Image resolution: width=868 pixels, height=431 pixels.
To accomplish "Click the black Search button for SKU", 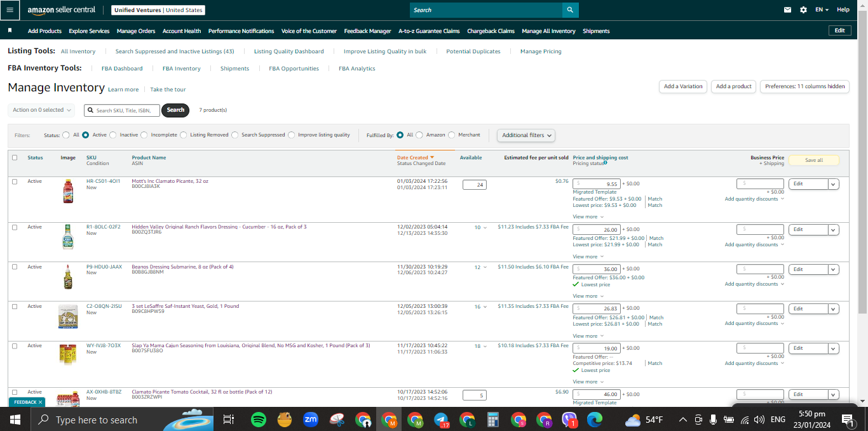I will 176,110.
